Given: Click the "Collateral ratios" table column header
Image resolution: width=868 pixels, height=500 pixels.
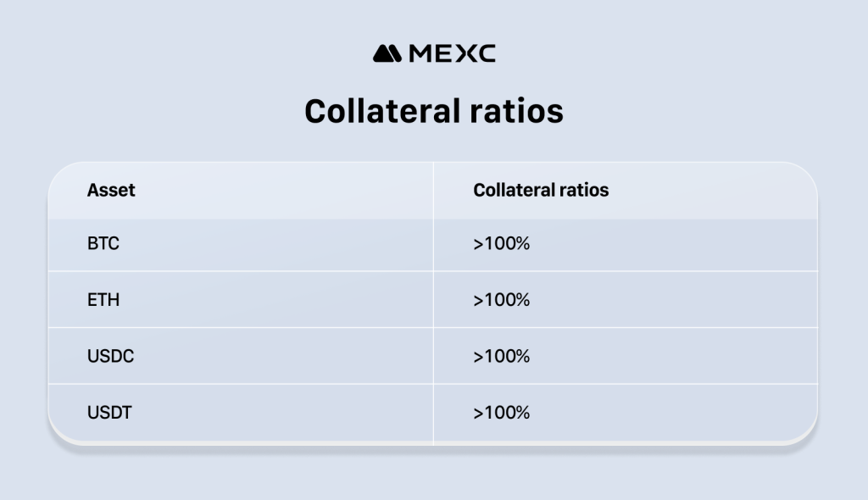Looking at the screenshot, I should coord(541,190).
